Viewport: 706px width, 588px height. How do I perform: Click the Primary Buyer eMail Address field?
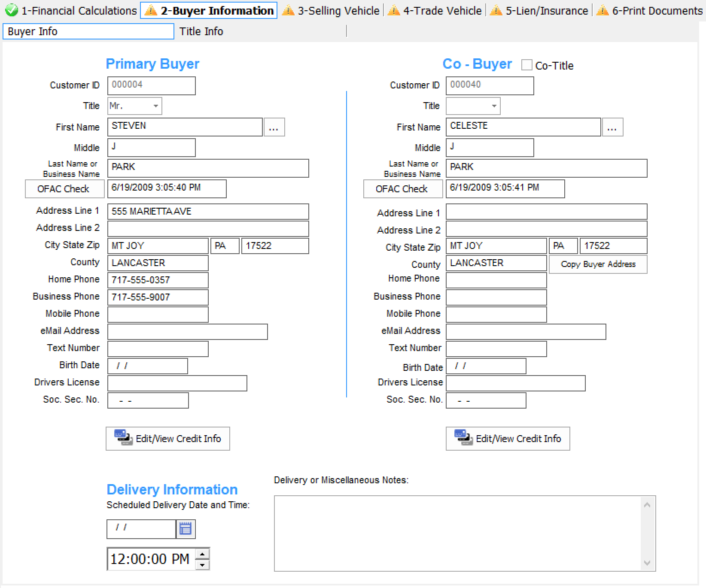pos(187,332)
